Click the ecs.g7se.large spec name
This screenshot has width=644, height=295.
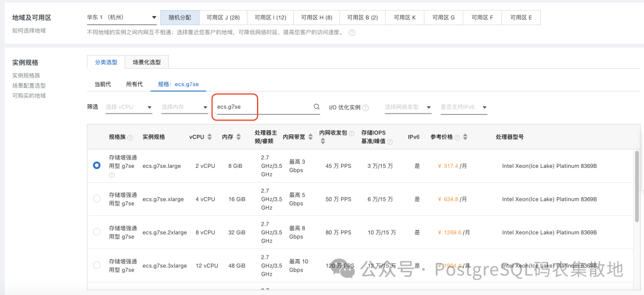[162, 166]
